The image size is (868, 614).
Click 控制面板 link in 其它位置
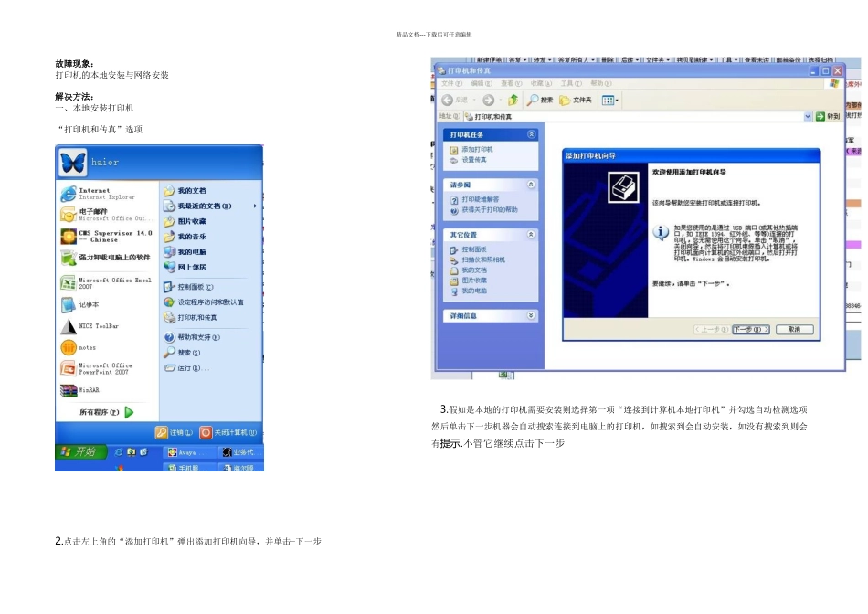pos(469,249)
